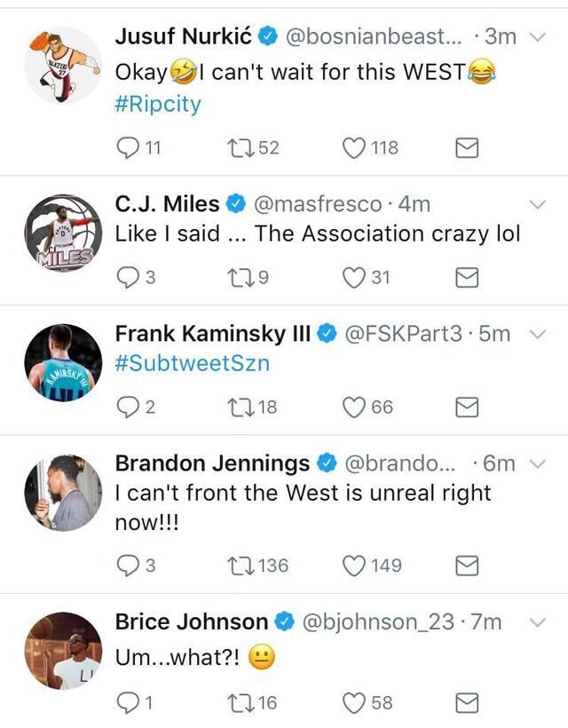Like Brice Johnson's "Um...what?!" tweet
The height and width of the screenshot is (728, 568).
(x=355, y=703)
